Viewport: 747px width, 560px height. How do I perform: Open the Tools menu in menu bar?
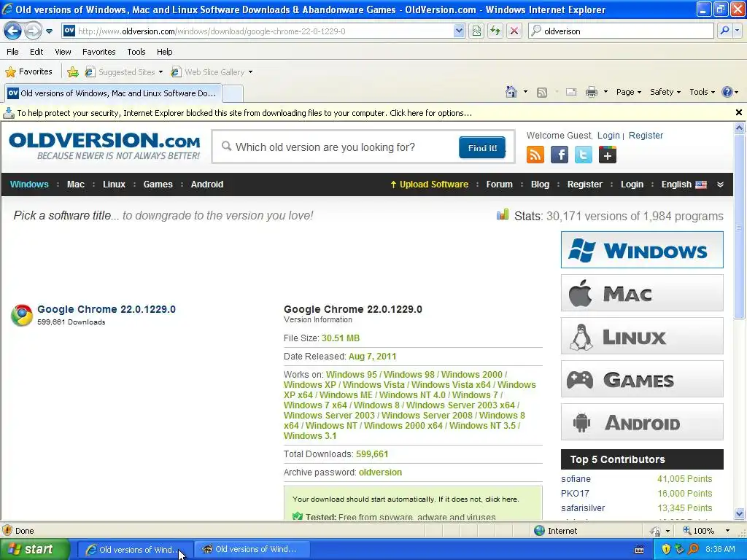[136, 52]
